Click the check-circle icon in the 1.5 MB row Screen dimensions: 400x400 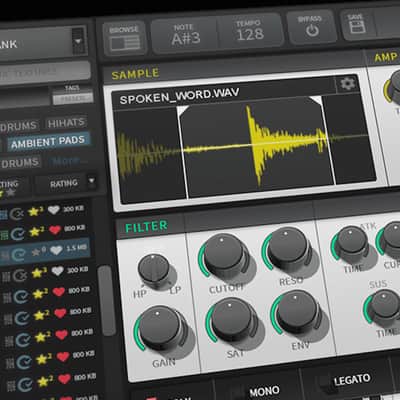(x=18, y=255)
